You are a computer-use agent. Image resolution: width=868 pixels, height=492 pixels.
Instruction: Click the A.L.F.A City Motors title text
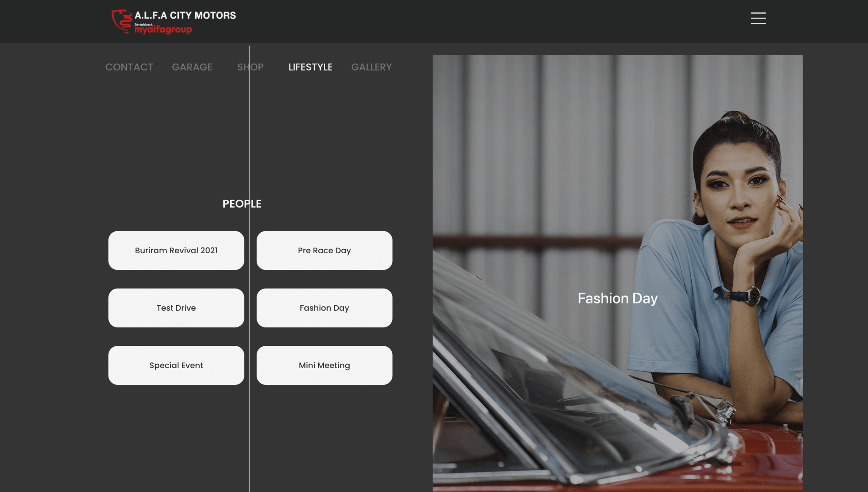point(185,16)
